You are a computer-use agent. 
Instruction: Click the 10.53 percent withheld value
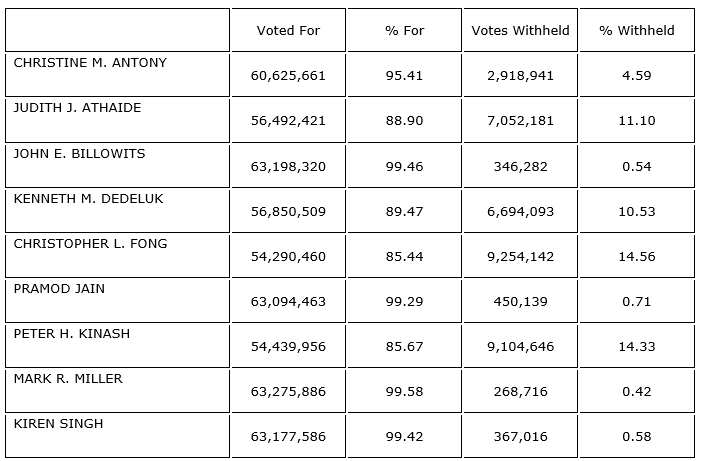(636, 211)
